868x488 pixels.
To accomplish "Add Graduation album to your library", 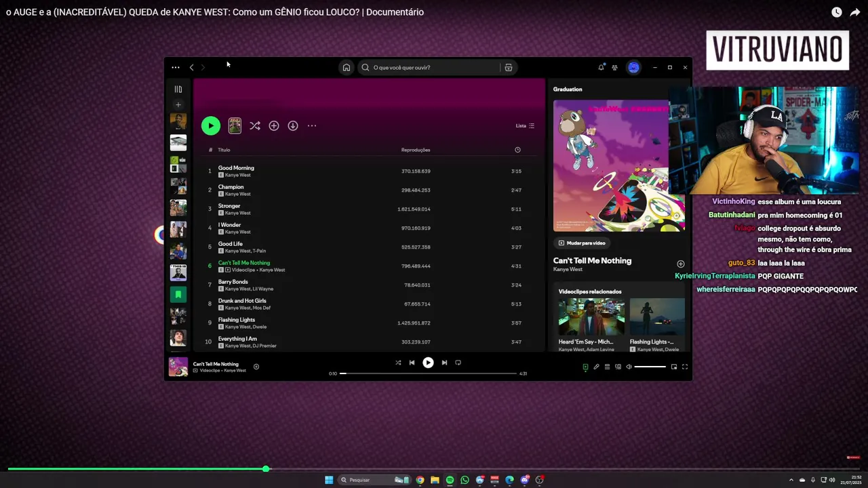I will (x=274, y=125).
